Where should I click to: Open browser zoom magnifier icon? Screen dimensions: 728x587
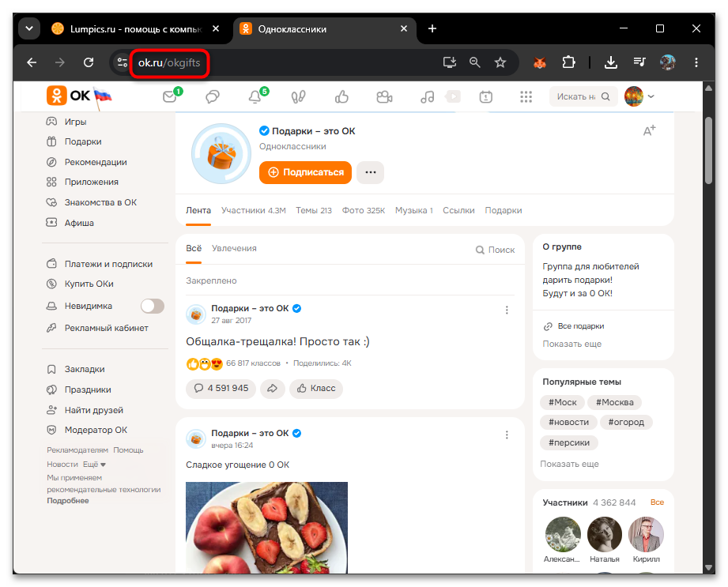[474, 62]
